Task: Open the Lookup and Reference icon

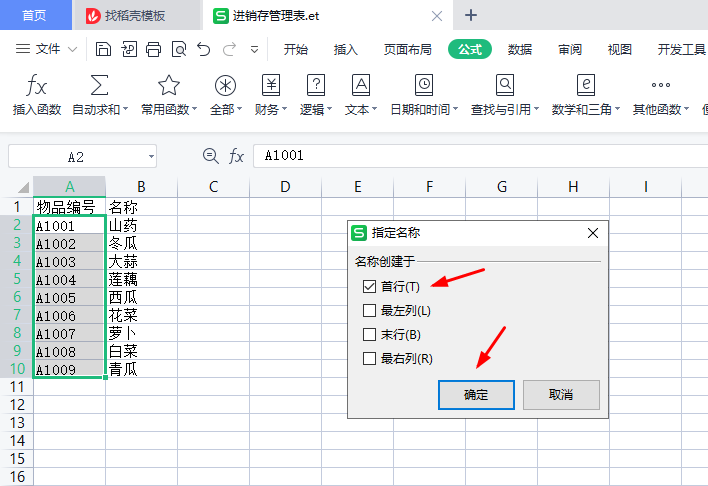Action: coord(505,85)
